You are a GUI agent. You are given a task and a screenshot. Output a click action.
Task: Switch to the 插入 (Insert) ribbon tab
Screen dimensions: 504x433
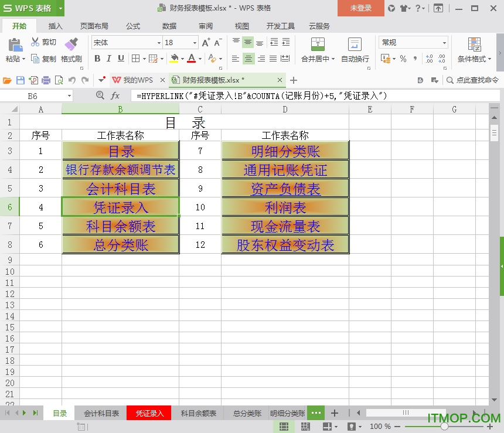pyautogui.click(x=56, y=26)
